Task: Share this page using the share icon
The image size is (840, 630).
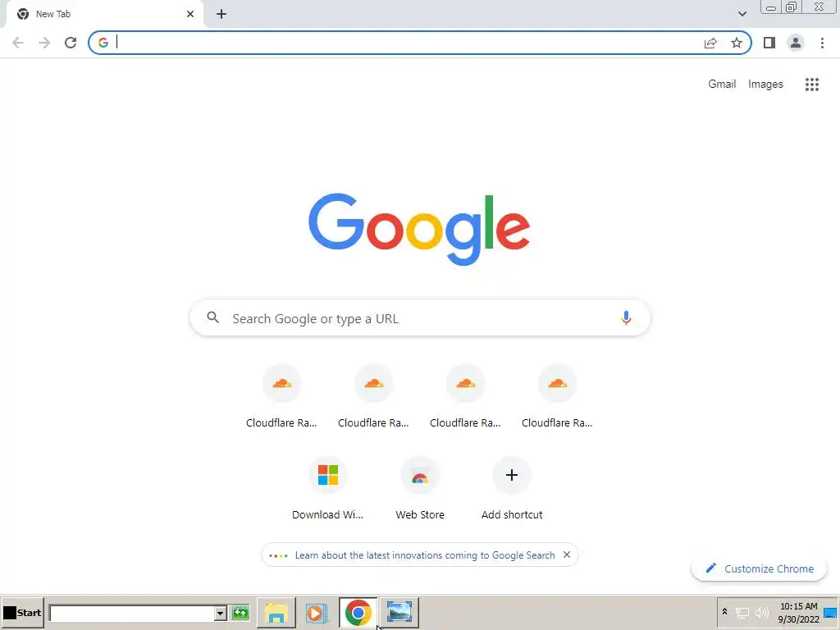Action: click(710, 43)
